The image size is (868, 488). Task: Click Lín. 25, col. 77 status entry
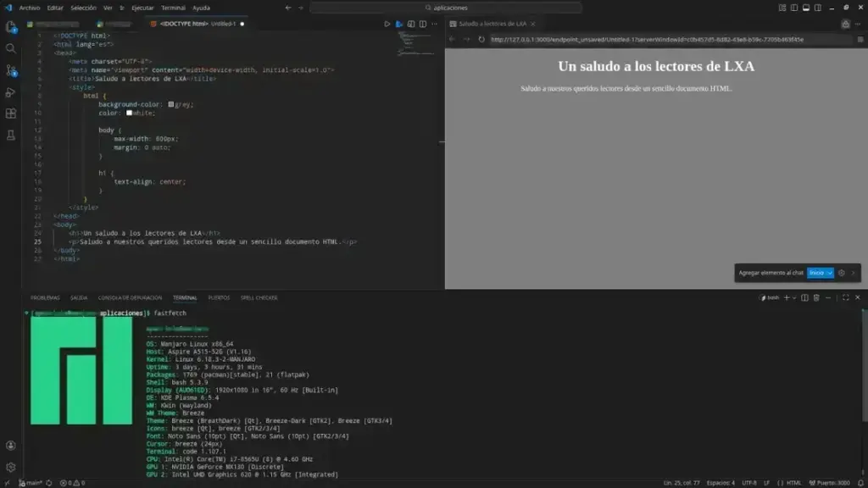pos(681,483)
